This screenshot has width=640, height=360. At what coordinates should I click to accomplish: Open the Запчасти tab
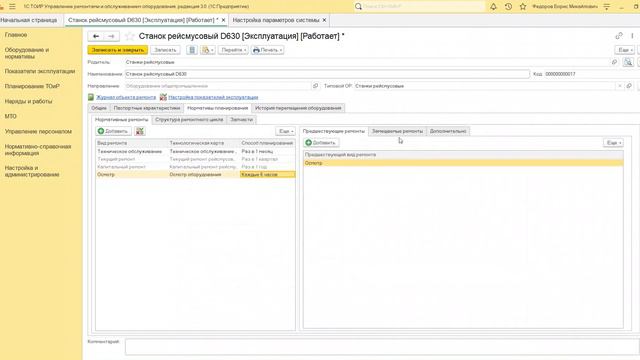pyautogui.click(x=241, y=120)
